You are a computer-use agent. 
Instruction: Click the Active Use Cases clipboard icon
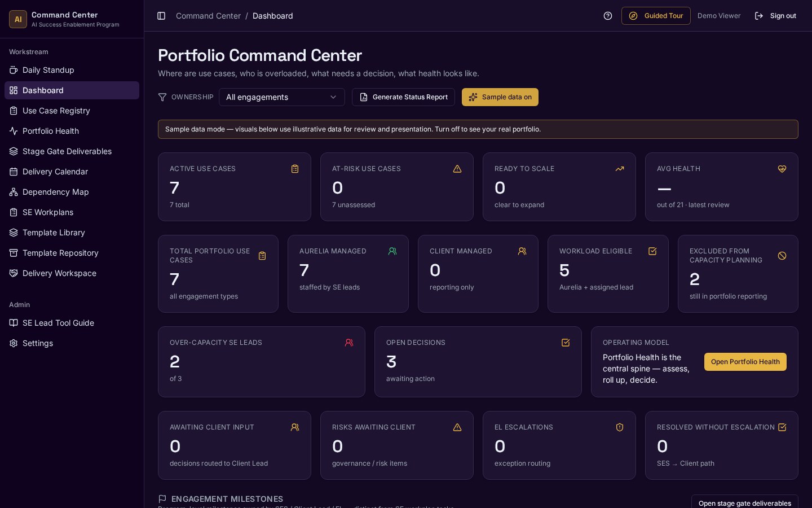click(x=295, y=169)
